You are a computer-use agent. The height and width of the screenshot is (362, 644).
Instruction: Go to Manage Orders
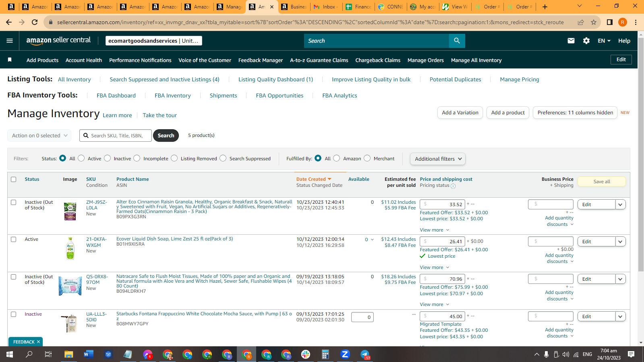tap(426, 60)
